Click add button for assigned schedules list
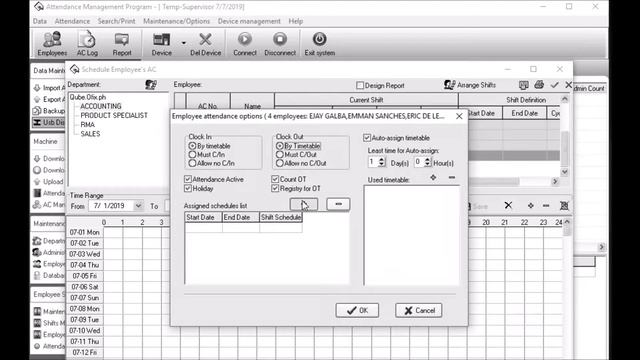 pos(304,204)
